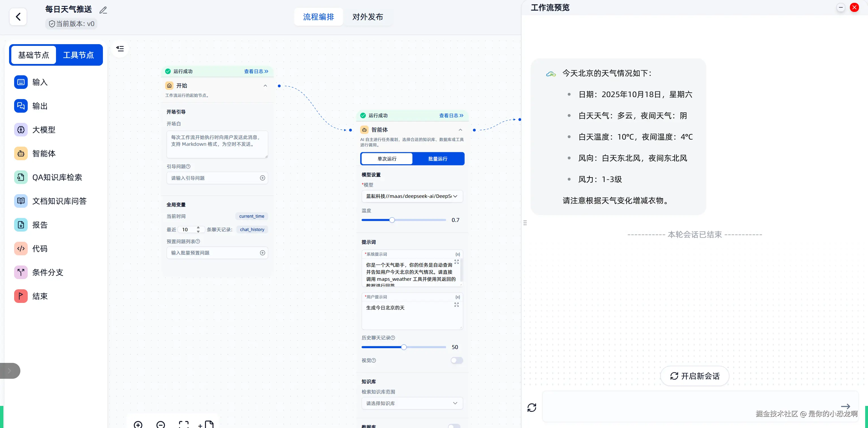The height and width of the screenshot is (428, 868).
Task: Add a guiding question plus icon
Action: tap(262, 178)
